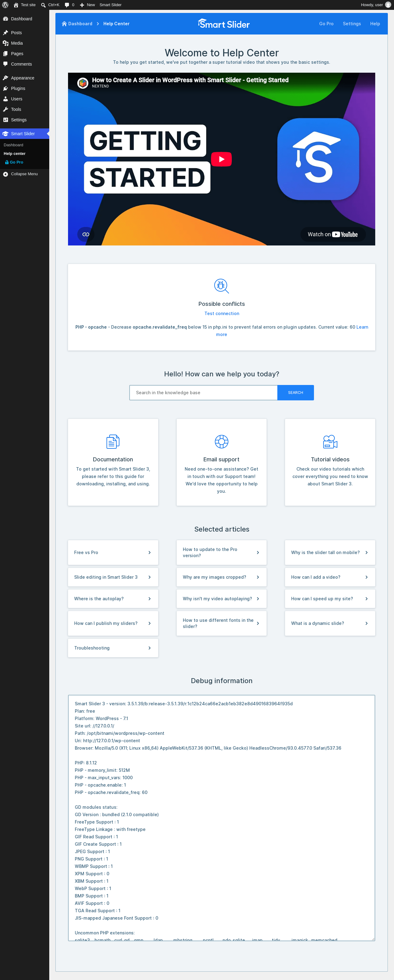The height and width of the screenshot is (980, 394).
Task: Click the Plugins plug icon
Action: [x=6, y=88]
